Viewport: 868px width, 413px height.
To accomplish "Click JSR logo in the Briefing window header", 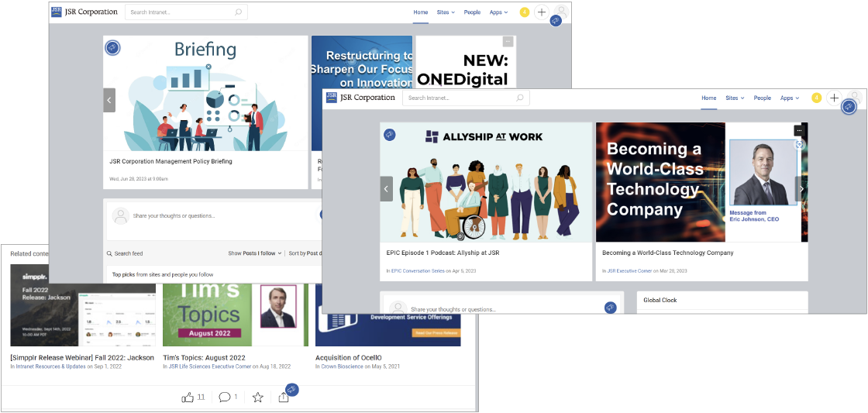I will coord(57,12).
